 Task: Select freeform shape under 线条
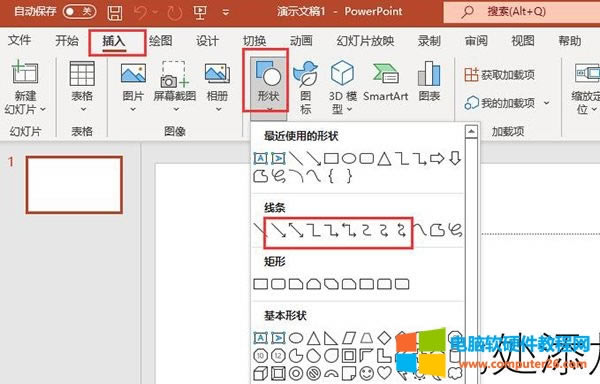pos(437,230)
